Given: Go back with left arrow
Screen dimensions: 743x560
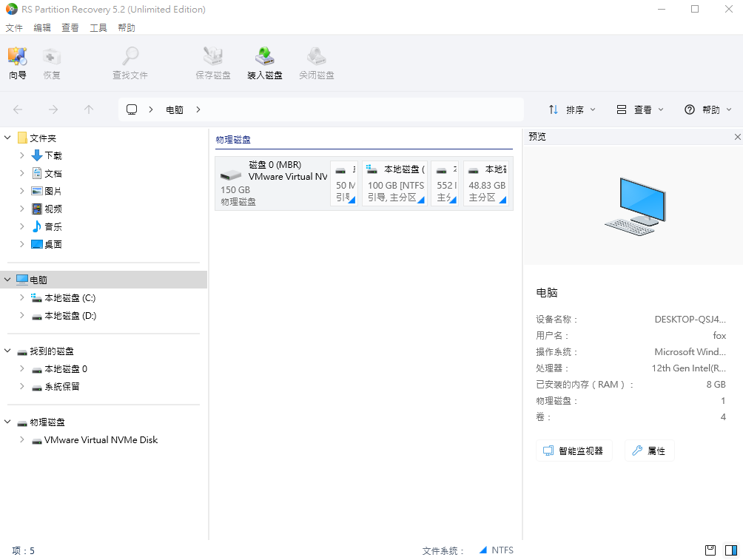Looking at the screenshot, I should [18, 109].
